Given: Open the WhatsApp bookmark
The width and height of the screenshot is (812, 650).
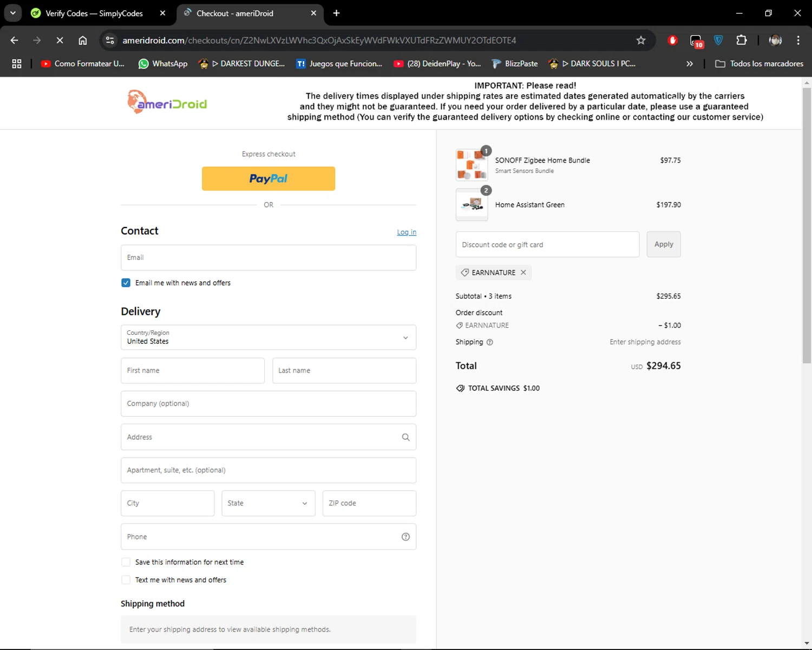Looking at the screenshot, I should point(163,63).
